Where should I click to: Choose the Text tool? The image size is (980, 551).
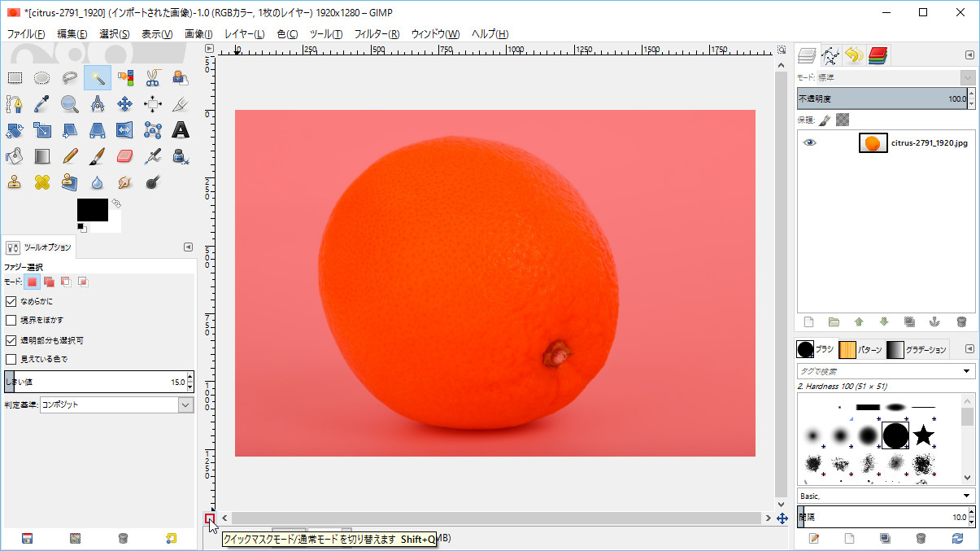pos(181,130)
